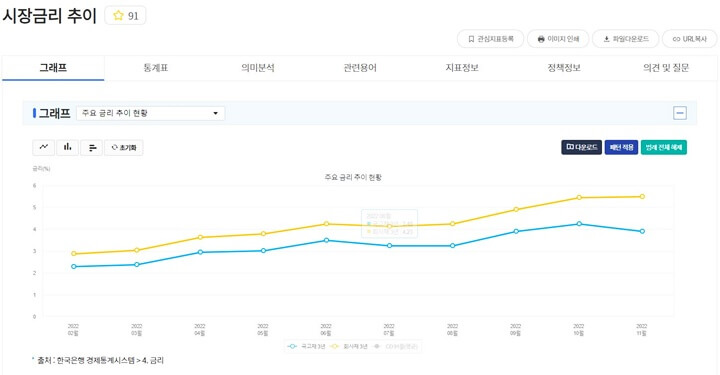Open the 주요 금리 추이 현황 dropdown
720x375 pixels.
pos(151,113)
